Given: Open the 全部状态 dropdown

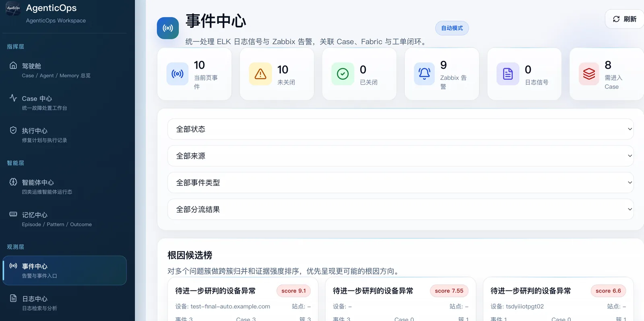Looking at the screenshot, I should (x=400, y=129).
